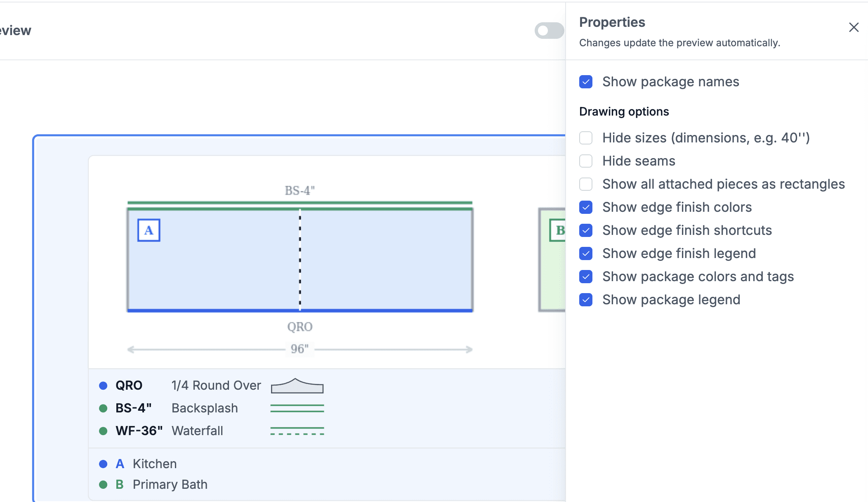This screenshot has height=502, width=868.
Task: Check the Hide seams option
Action: tap(586, 161)
